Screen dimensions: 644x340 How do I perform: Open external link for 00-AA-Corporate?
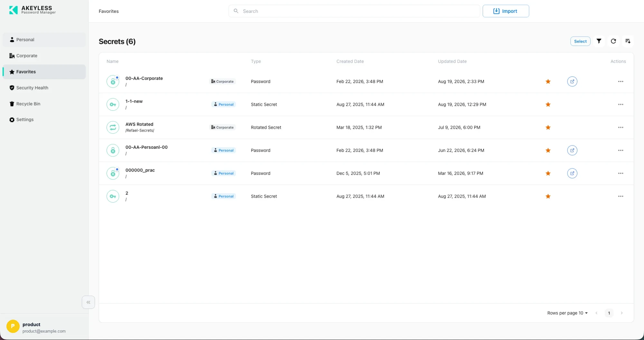572,81
